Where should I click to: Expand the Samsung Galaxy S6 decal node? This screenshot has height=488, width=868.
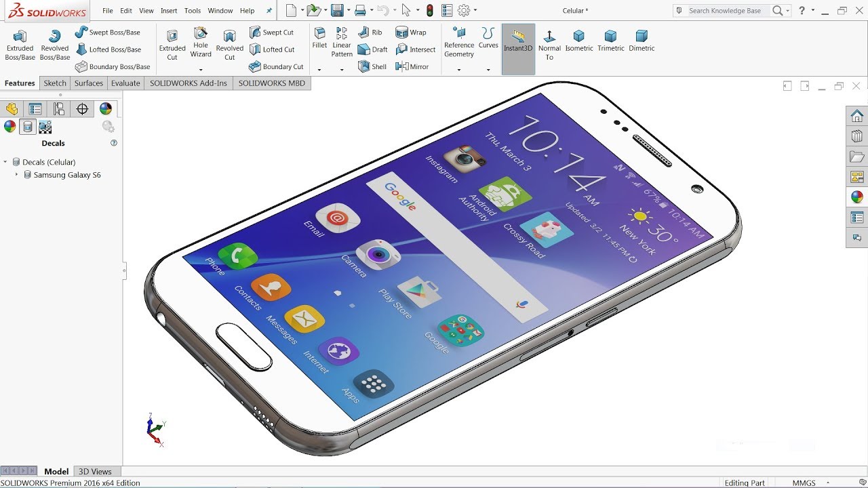click(x=17, y=174)
